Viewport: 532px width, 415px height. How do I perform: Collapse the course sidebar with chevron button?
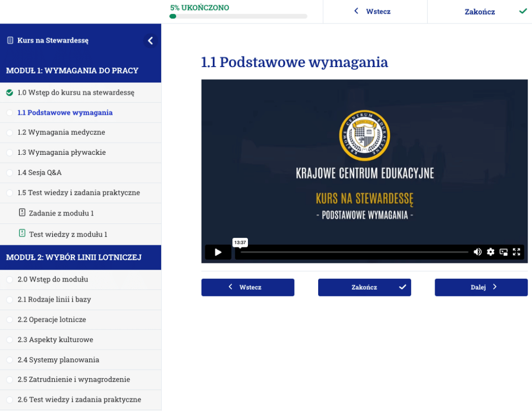(151, 41)
